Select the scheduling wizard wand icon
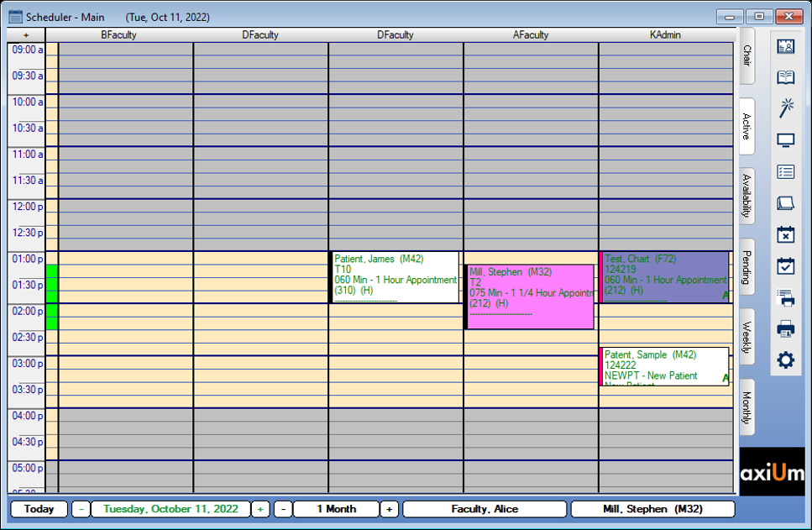Image resolution: width=812 pixels, height=530 pixels. click(786, 108)
